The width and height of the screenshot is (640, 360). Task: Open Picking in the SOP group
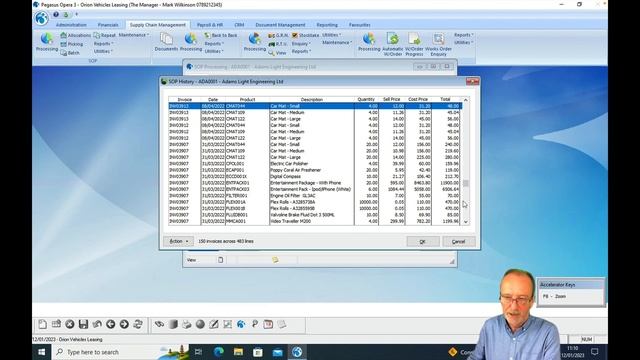[x=72, y=44]
